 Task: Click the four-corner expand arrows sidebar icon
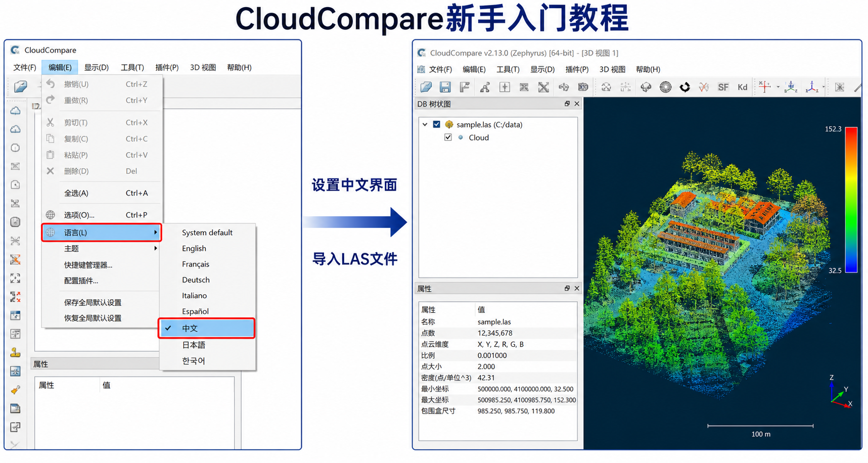[x=15, y=278]
